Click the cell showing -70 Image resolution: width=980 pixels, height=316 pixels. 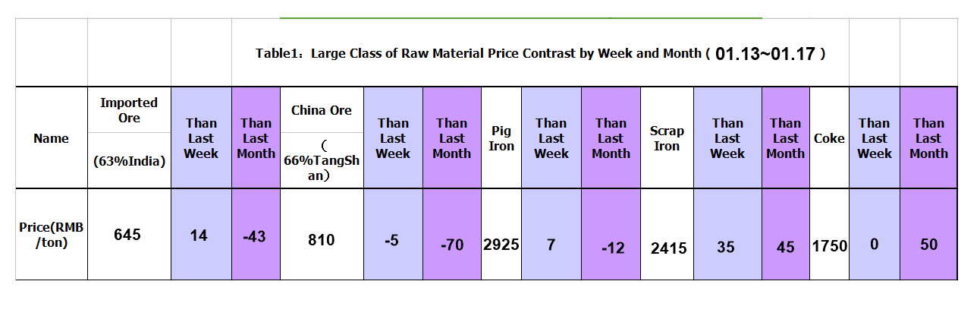pos(451,245)
